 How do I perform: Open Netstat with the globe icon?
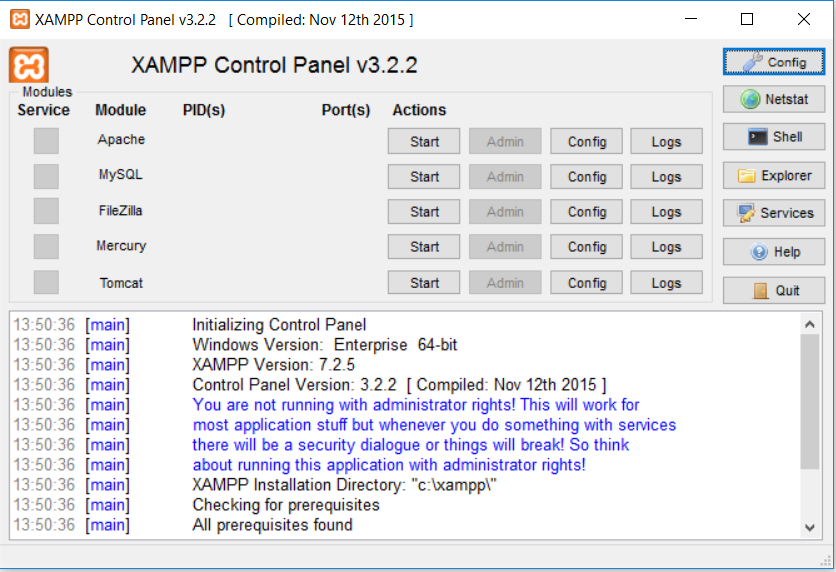point(773,99)
